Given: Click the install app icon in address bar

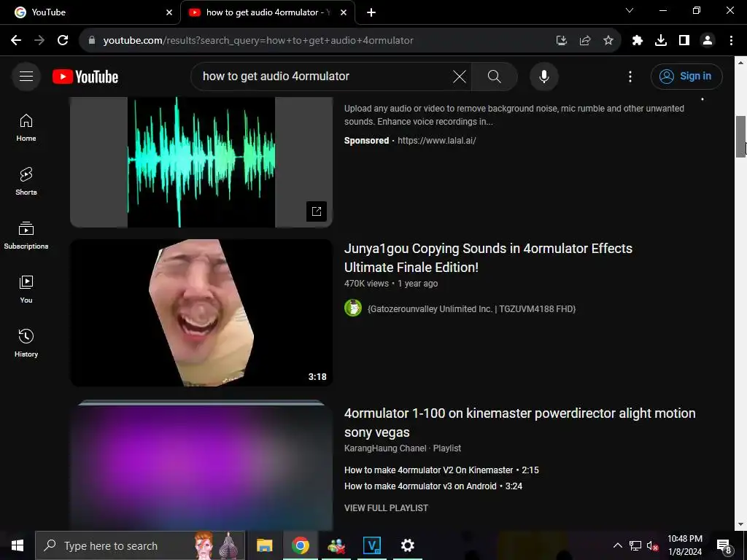Looking at the screenshot, I should click(x=561, y=41).
